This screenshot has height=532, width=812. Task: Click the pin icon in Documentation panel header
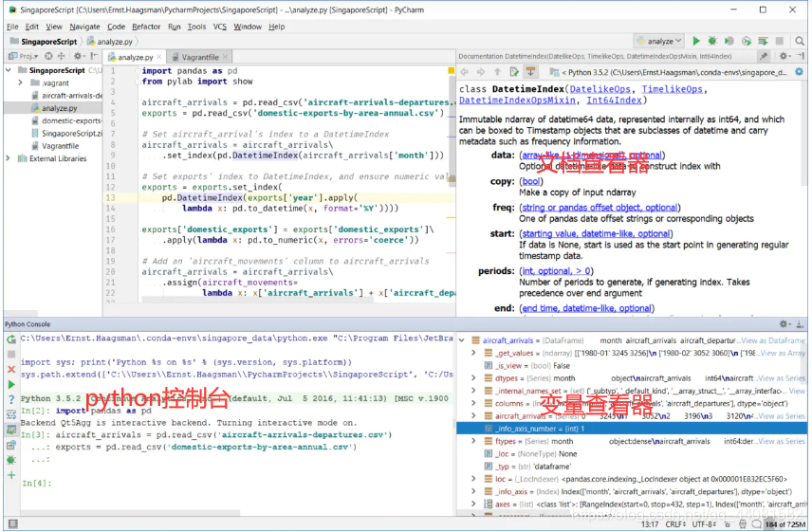click(764, 56)
